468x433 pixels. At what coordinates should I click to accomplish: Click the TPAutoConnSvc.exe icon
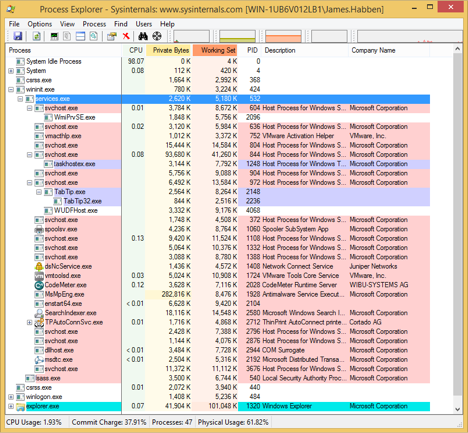[x=39, y=322]
